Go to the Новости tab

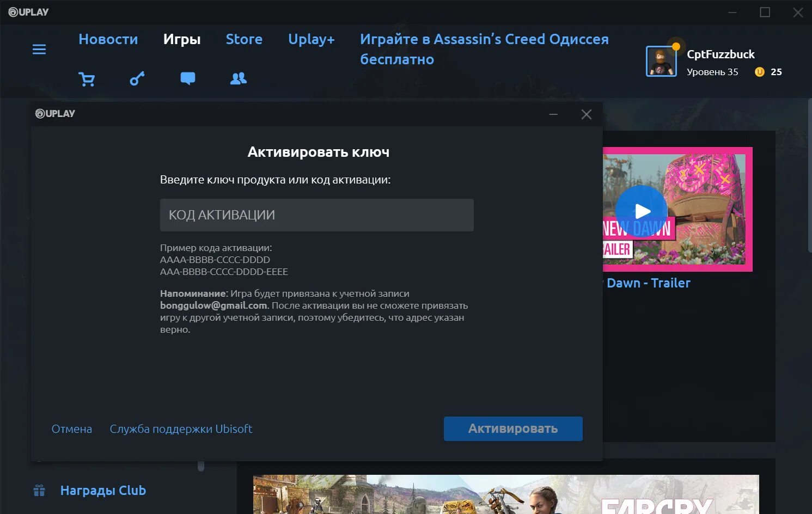point(108,39)
